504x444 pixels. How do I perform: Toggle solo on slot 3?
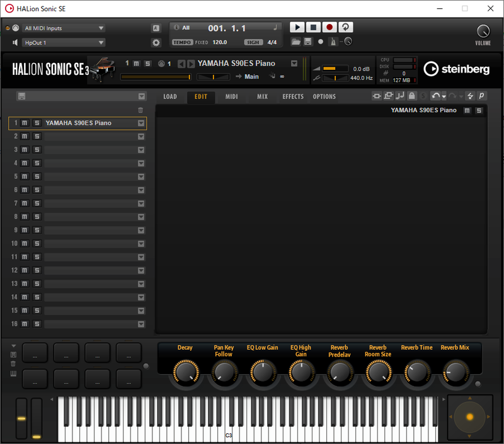tap(37, 150)
